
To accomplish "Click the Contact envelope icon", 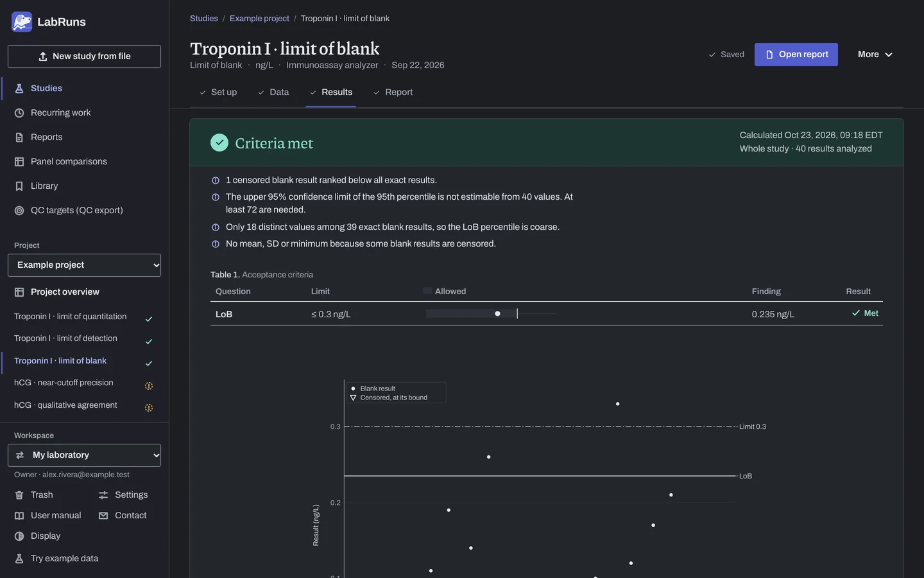I will 103,516.
